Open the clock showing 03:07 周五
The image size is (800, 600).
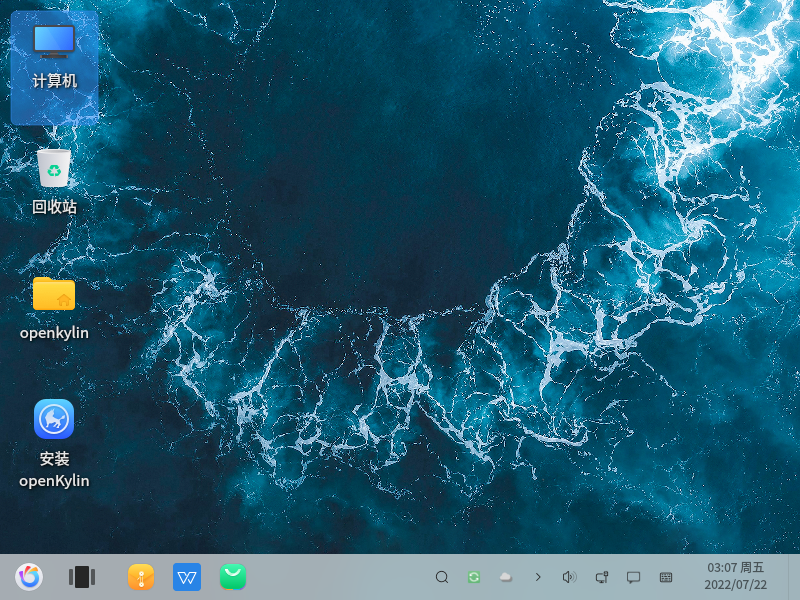tap(735, 567)
